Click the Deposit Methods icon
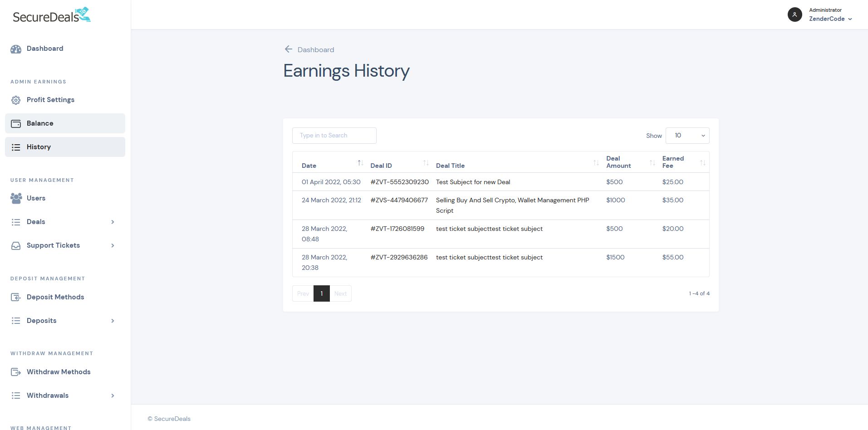Screen dimensions: 868x430 (16, 298)
